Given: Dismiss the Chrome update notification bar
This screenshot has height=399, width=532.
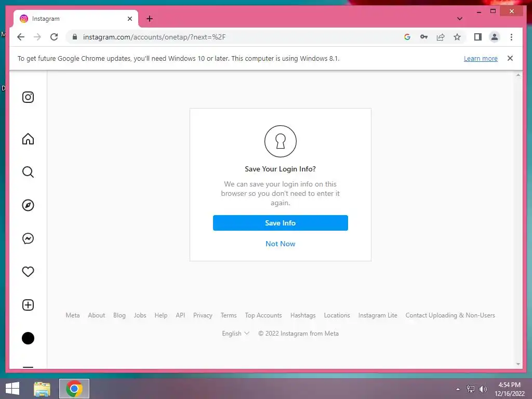Looking at the screenshot, I should (x=510, y=58).
